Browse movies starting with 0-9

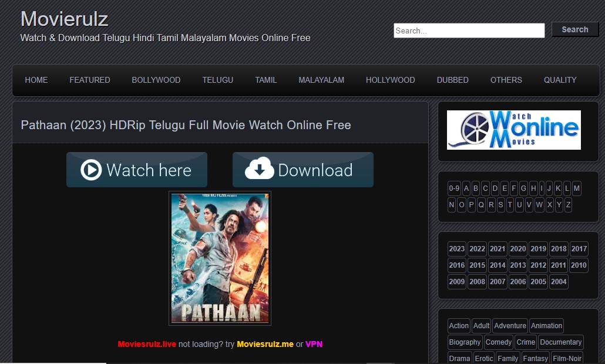pyautogui.click(x=454, y=188)
